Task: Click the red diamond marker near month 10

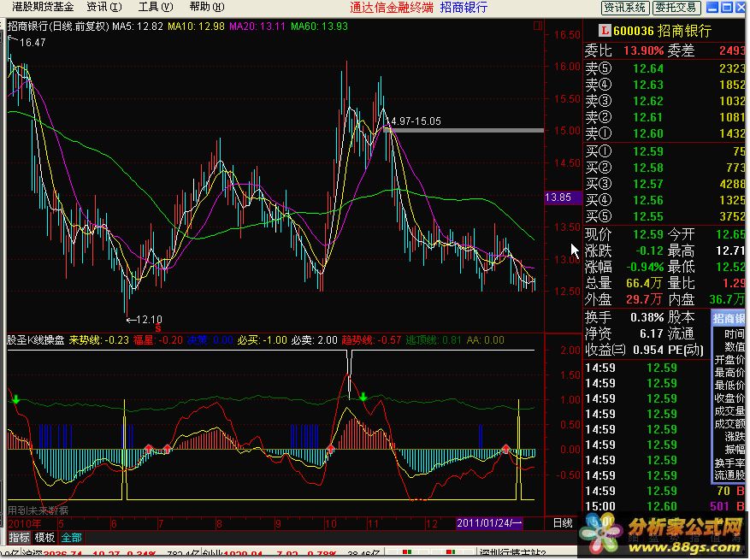Action: pyautogui.click(x=330, y=449)
